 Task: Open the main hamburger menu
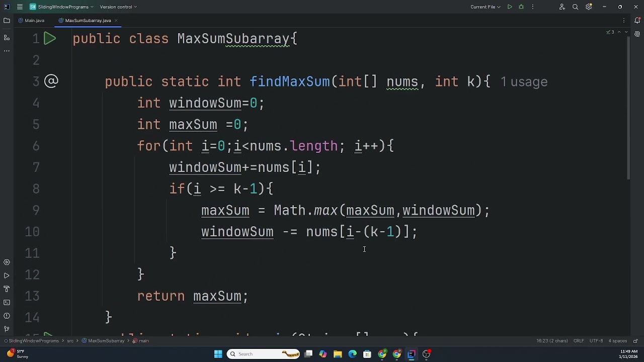[x=20, y=7]
